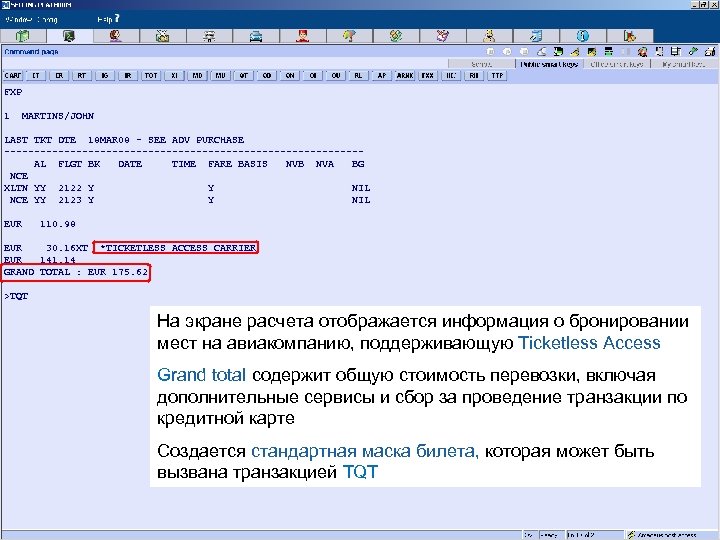
Task: Select the Command page module icon tab
Action: click(x=69, y=36)
